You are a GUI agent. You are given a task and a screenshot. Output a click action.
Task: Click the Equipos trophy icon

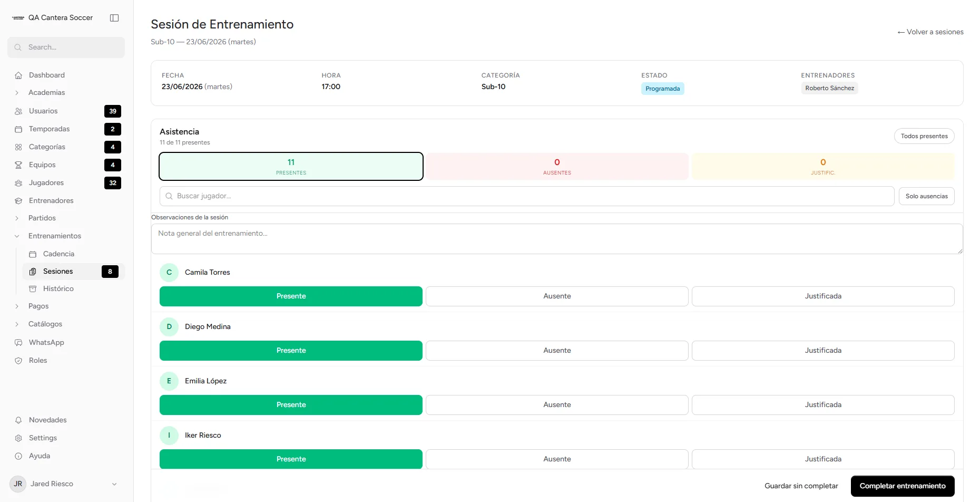pos(18,165)
